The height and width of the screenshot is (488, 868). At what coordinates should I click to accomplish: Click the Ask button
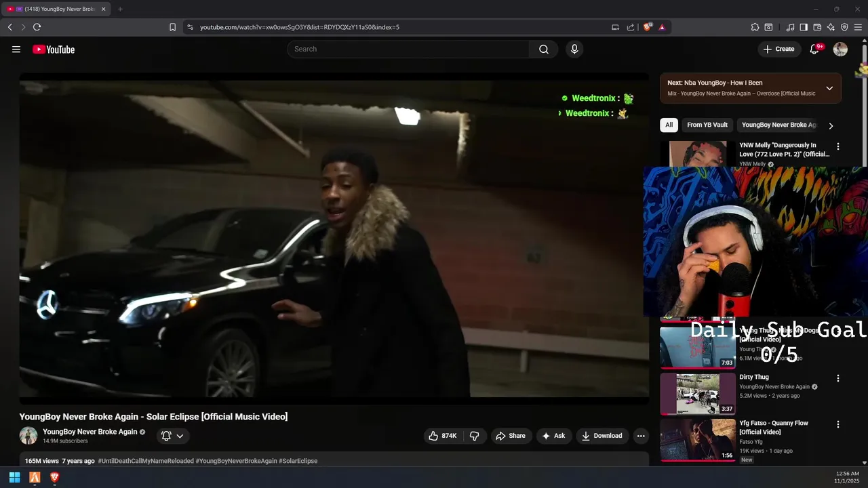click(x=553, y=436)
